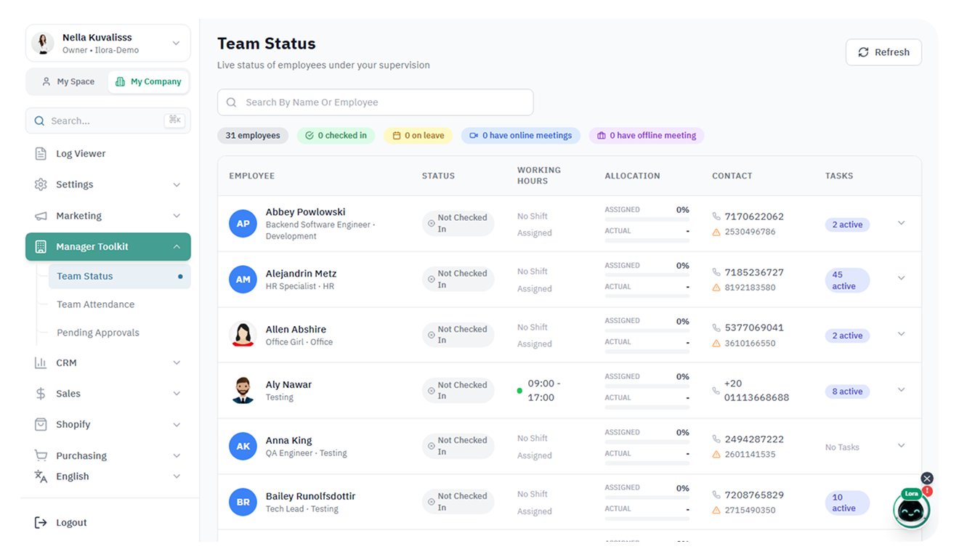The height and width of the screenshot is (560, 959).
Task: Click the Logout link
Action: pos(71,522)
